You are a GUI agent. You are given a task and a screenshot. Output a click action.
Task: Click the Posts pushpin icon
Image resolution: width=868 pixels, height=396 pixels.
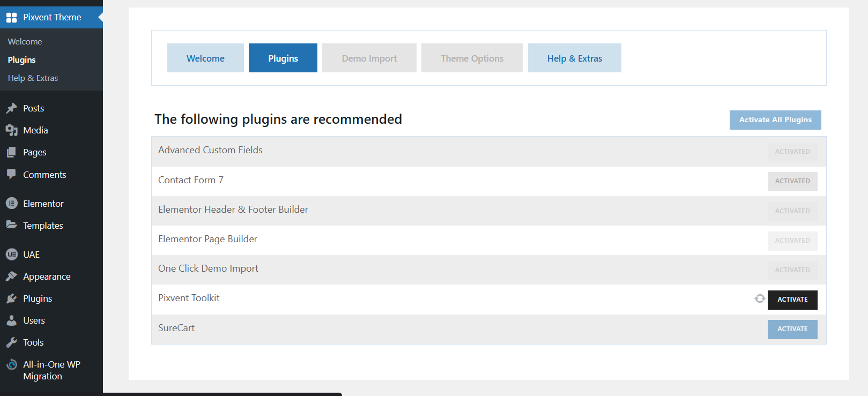[x=12, y=108]
